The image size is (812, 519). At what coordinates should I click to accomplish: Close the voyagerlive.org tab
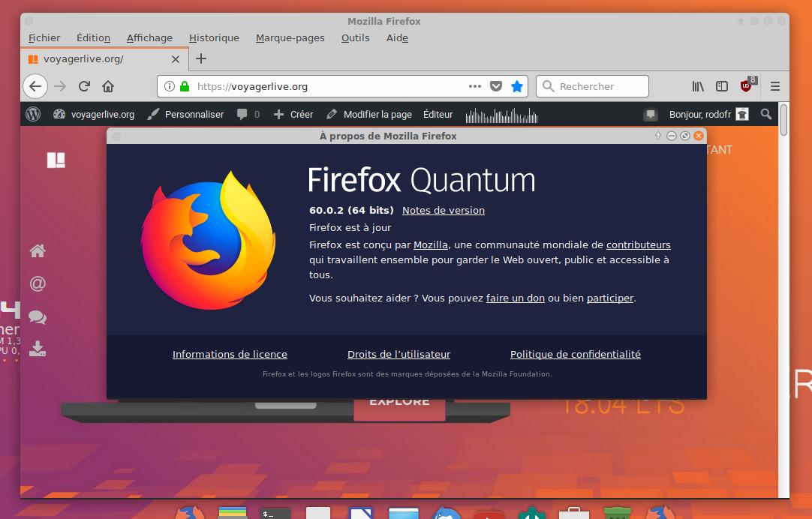[176, 59]
